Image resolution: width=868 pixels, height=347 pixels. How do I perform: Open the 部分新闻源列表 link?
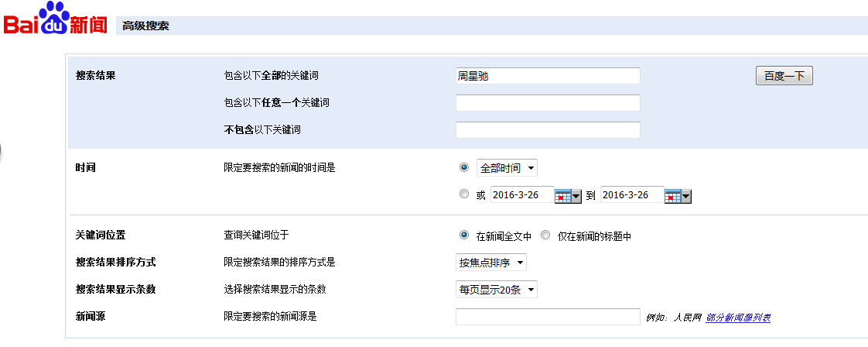pos(738,318)
